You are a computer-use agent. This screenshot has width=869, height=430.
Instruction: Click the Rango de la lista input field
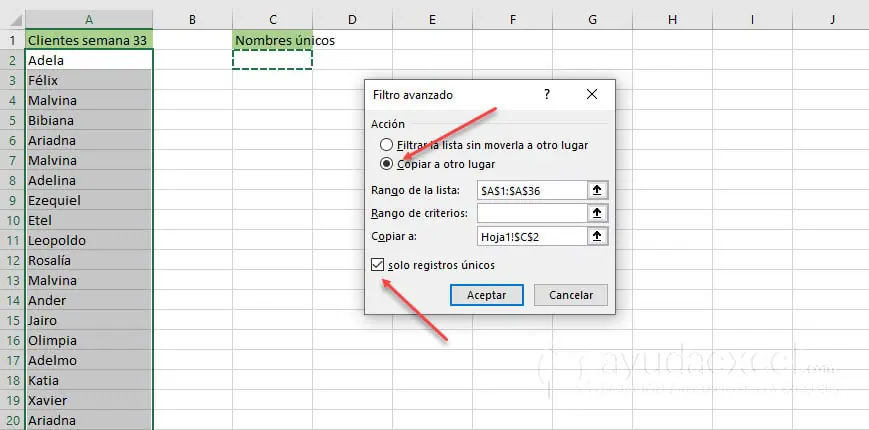[x=530, y=190]
